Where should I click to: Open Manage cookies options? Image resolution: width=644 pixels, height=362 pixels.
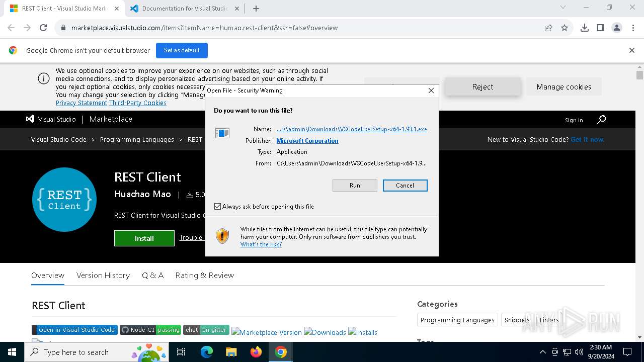563,87
